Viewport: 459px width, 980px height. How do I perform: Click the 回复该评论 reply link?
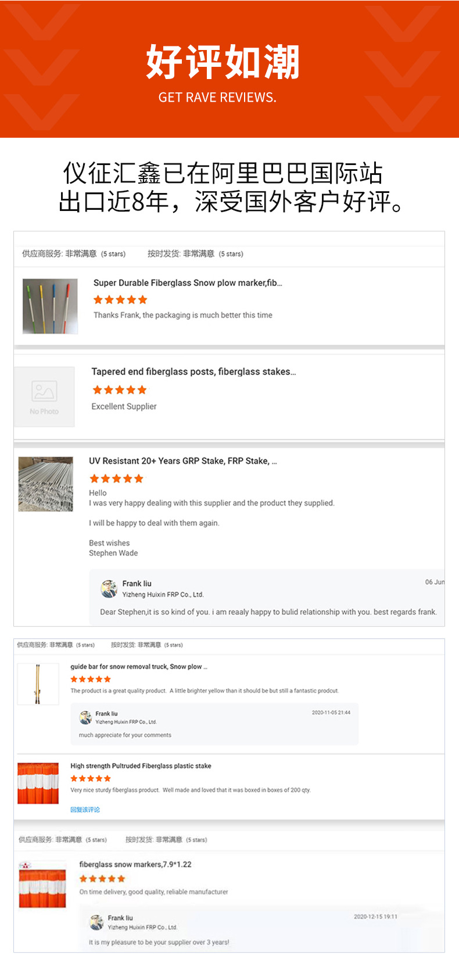point(85,810)
